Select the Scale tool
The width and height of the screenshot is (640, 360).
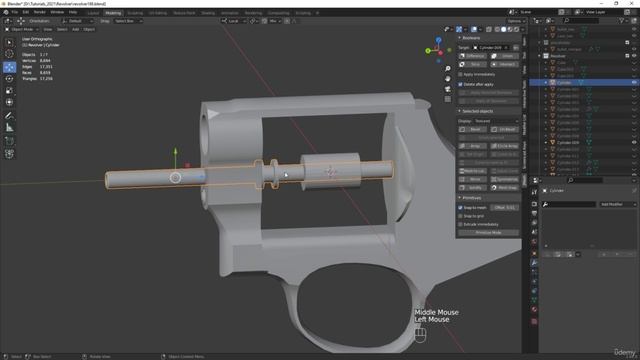[x=9, y=91]
